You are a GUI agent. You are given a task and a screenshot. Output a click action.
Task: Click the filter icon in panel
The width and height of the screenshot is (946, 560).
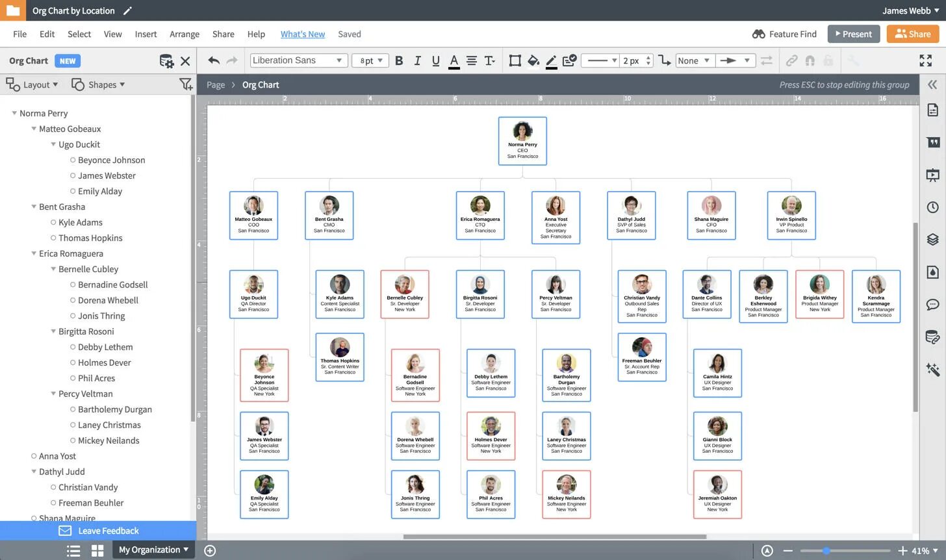pyautogui.click(x=186, y=84)
